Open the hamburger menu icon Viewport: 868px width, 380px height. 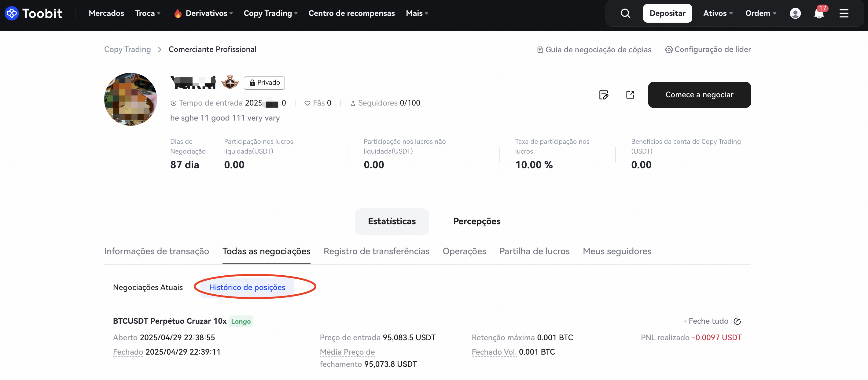coord(844,13)
